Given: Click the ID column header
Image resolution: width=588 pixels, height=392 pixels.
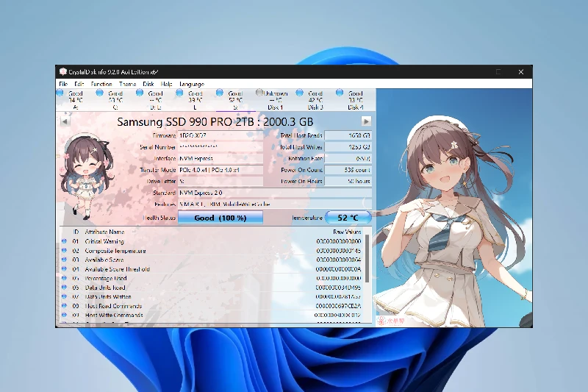Looking at the screenshot, I should pos(76,232).
